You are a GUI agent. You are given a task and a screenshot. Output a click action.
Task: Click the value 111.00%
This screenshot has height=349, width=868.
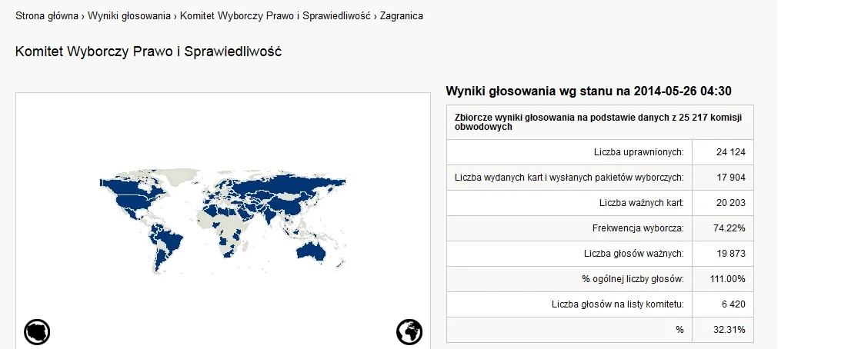point(727,279)
